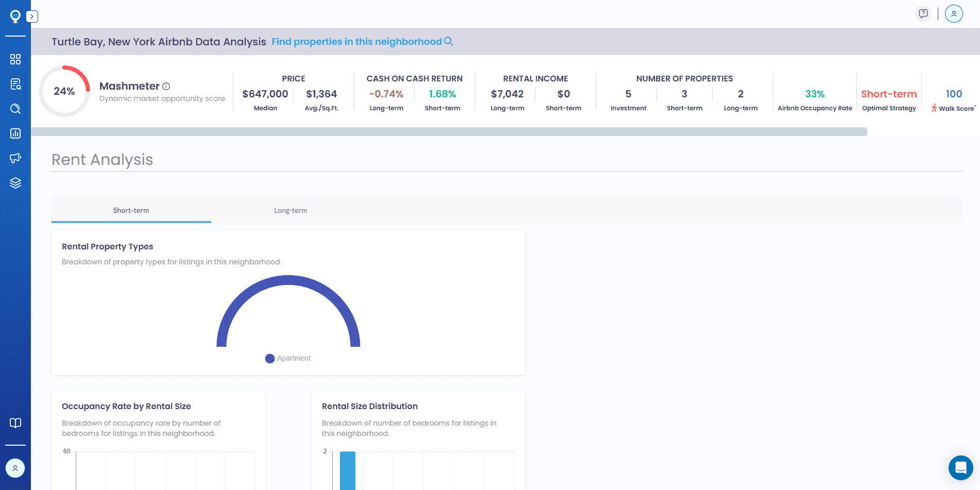Screen dimensions: 980x490
Task: Click the Apartment legend color dot
Action: (x=270, y=359)
